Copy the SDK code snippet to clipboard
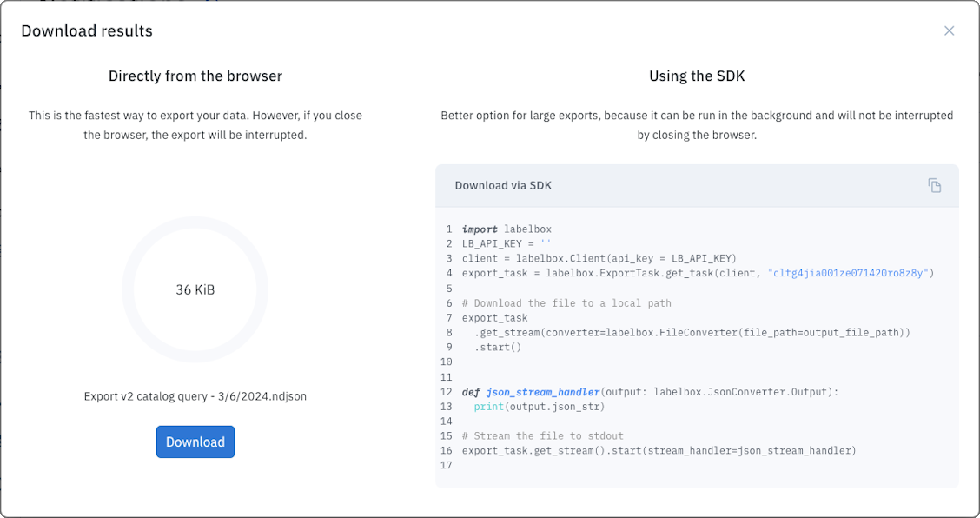This screenshot has height=518, width=980. point(934,185)
